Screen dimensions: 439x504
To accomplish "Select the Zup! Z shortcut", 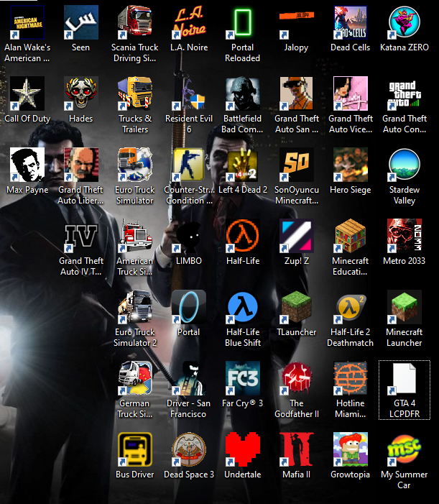I will (297, 236).
